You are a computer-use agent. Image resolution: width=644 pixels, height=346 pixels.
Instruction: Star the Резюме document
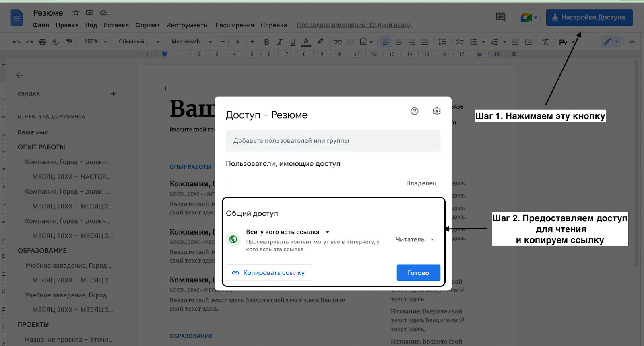[x=76, y=13]
